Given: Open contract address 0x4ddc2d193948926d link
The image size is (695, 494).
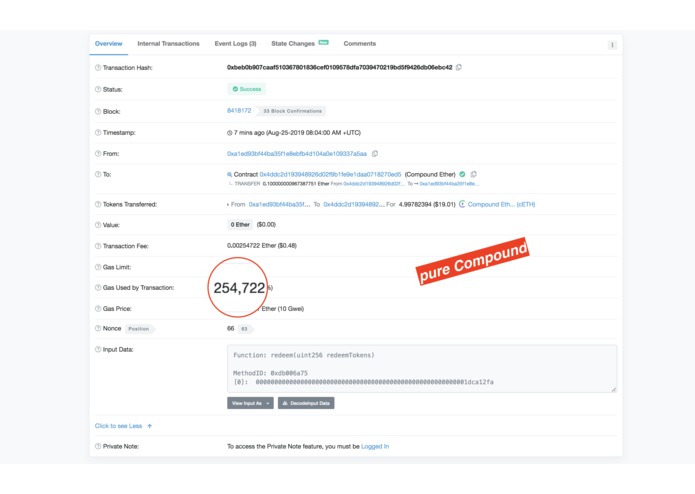Looking at the screenshot, I should 330,175.
